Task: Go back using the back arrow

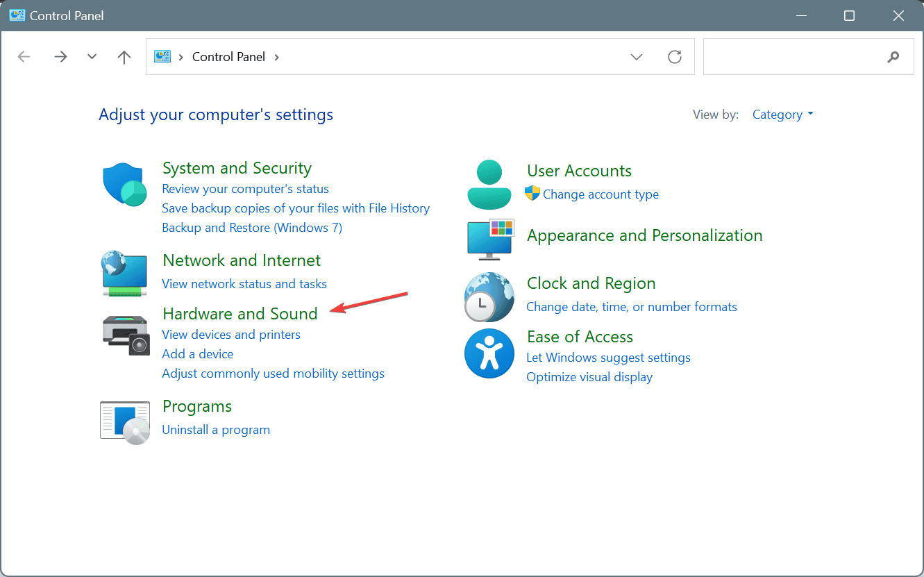Action: pos(24,57)
